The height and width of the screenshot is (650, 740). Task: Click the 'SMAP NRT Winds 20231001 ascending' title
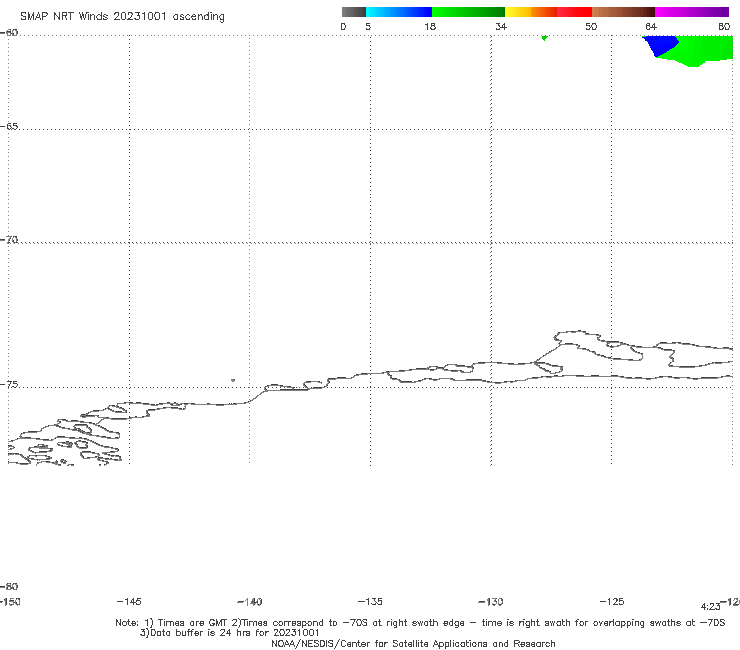coord(122,17)
